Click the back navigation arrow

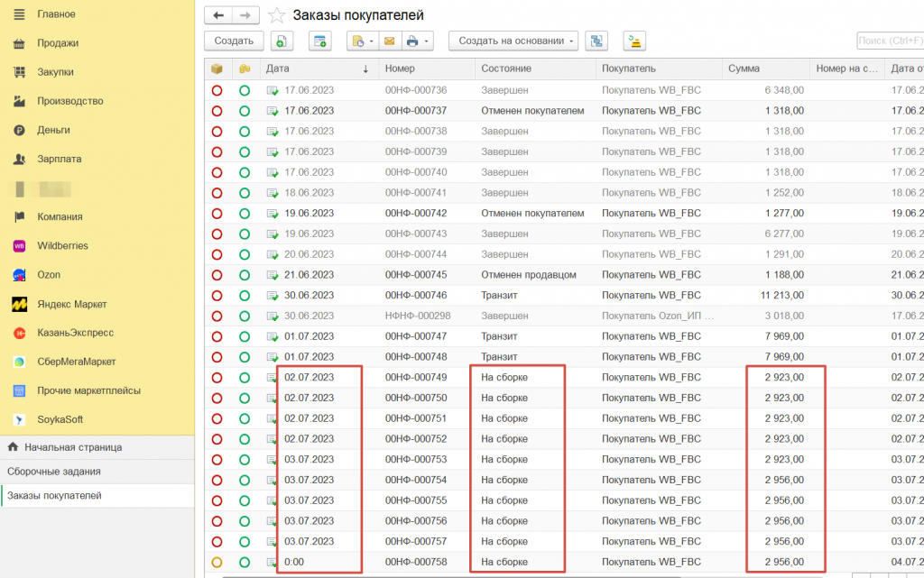[218, 15]
